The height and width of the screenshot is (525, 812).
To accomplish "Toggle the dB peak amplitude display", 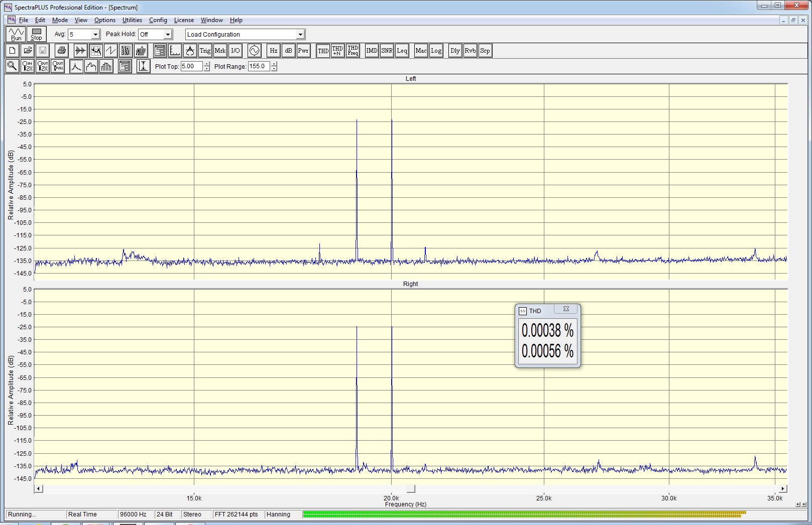I will point(288,51).
